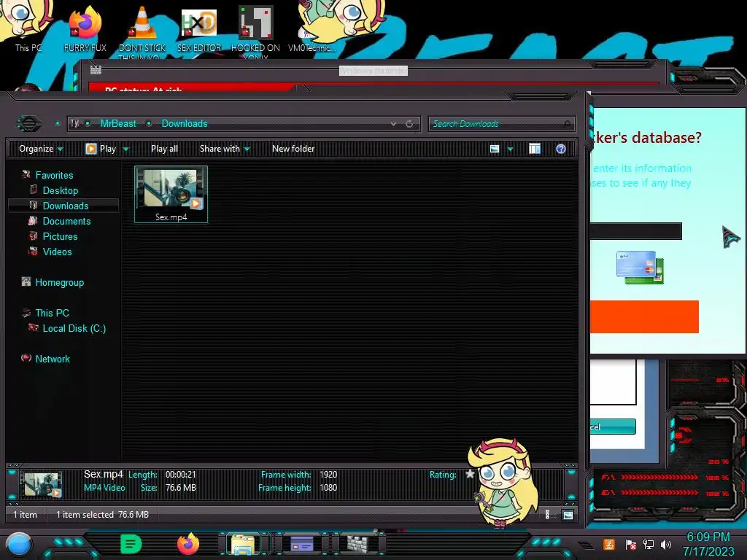This screenshot has width=747, height=560.
Task: Click Downloads in the address bar path
Action: [x=185, y=124]
